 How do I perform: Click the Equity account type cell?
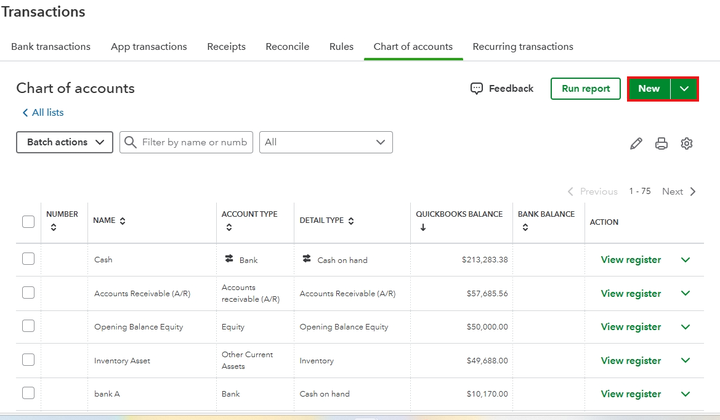[x=233, y=327]
